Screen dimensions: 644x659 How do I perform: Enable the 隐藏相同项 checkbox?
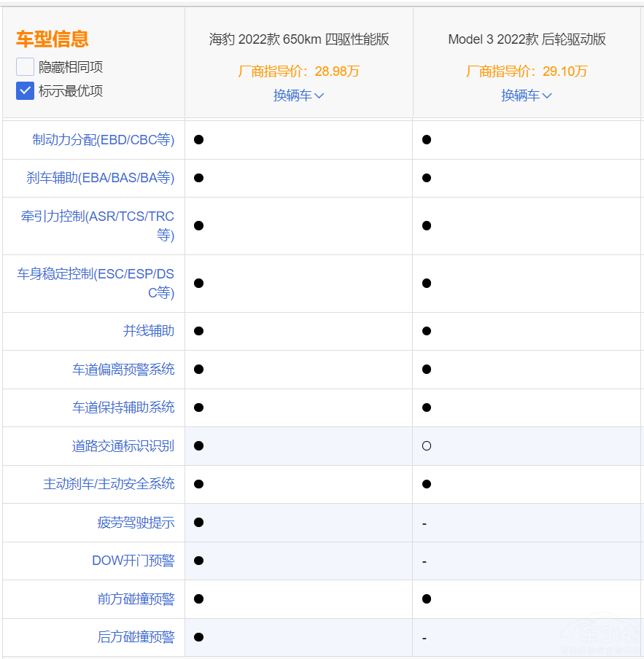tap(24, 66)
